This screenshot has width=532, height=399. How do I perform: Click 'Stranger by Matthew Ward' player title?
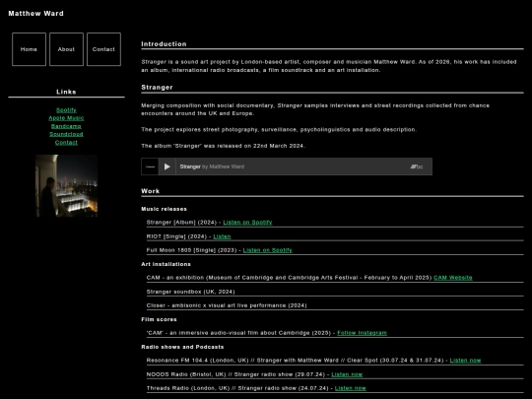point(212,166)
